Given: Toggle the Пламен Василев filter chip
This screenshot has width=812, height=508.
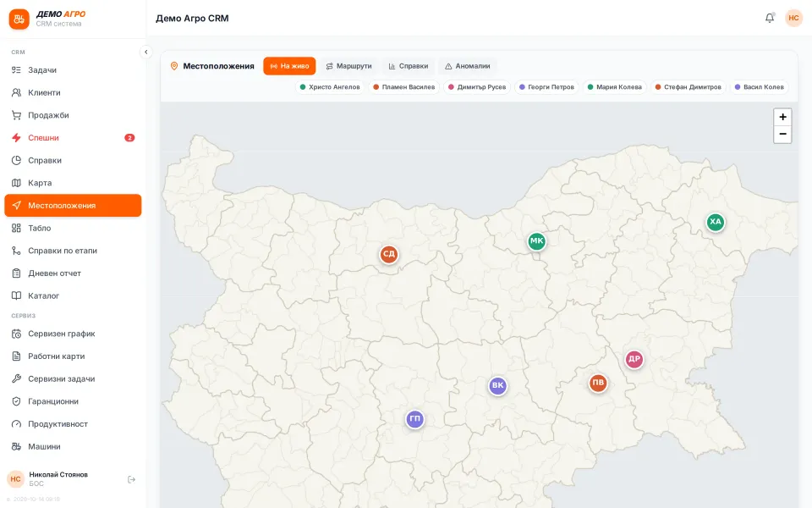Looking at the screenshot, I should tap(404, 87).
